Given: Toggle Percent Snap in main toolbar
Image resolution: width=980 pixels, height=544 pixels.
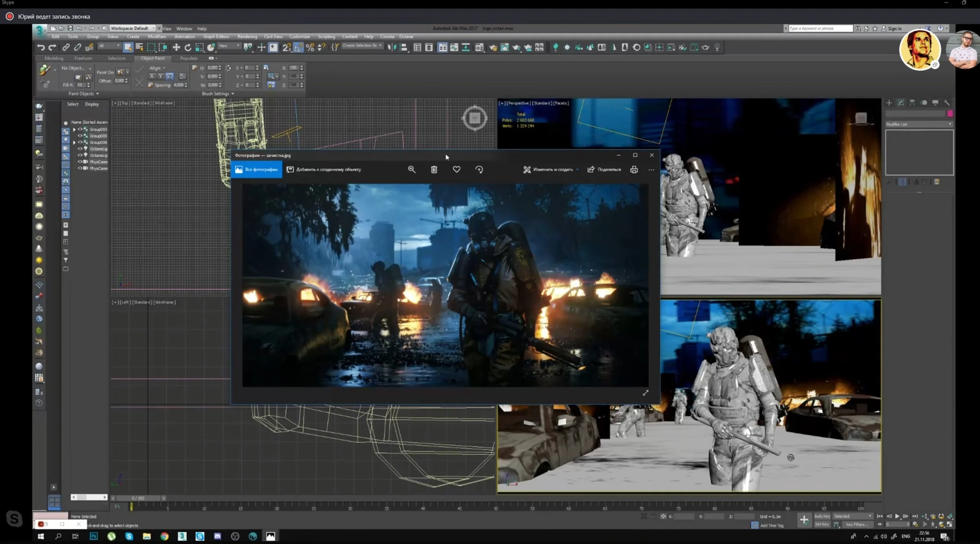Looking at the screenshot, I should 310,47.
